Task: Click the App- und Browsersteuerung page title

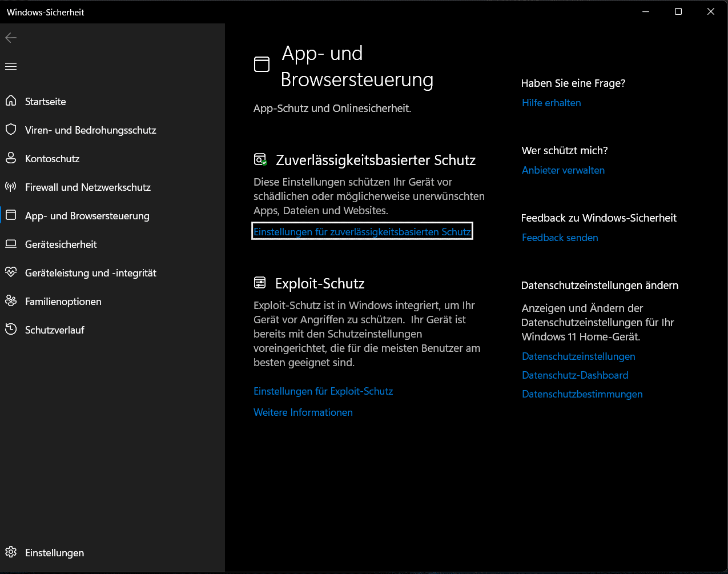Action: [357, 66]
